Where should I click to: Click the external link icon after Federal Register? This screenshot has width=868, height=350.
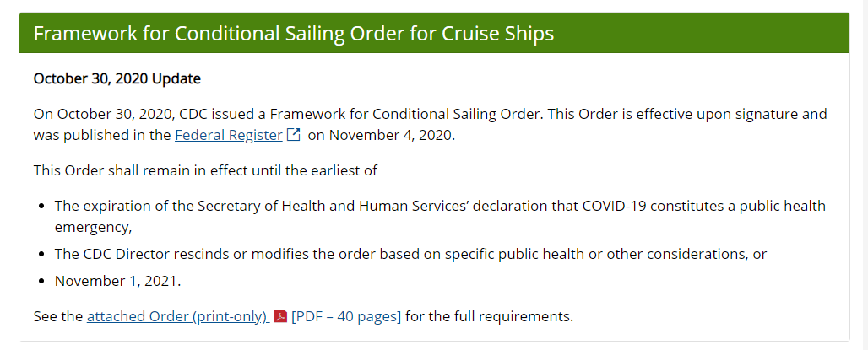click(x=294, y=135)
